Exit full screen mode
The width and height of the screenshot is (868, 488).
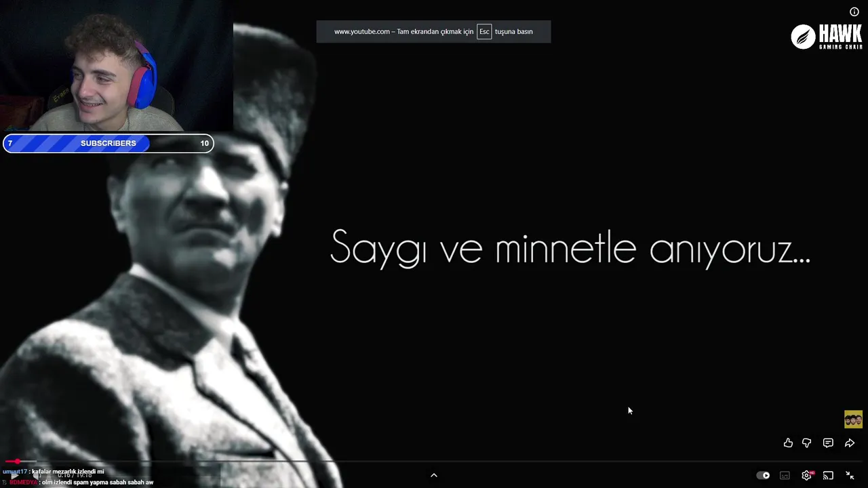pyautogui.click(x=850, y=475)
